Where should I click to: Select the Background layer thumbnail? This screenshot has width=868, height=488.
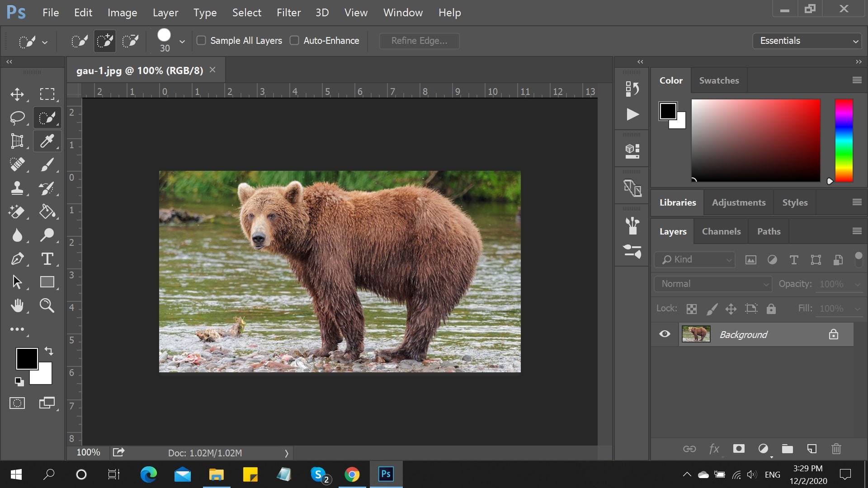696,334
